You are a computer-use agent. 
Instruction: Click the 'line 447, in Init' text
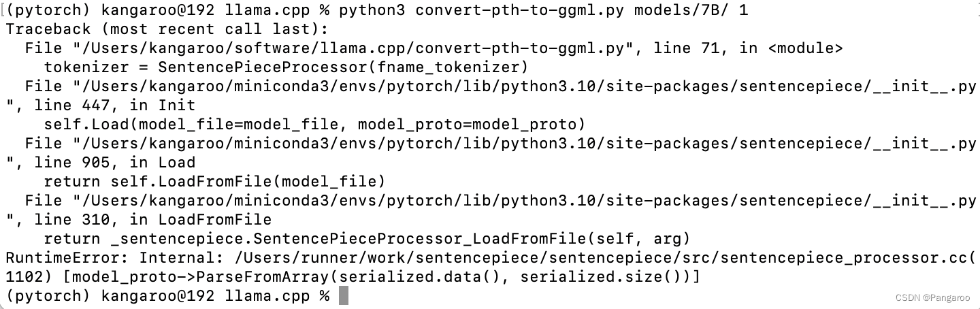(114, 105)
